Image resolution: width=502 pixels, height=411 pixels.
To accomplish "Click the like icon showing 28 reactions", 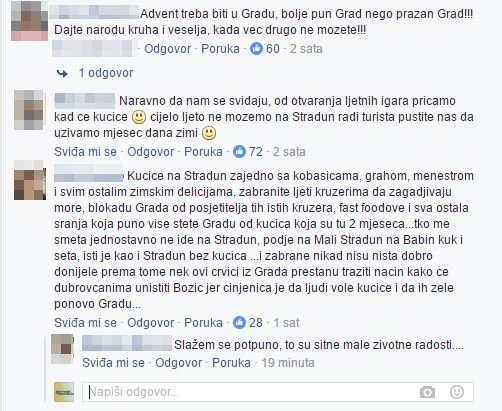I will point(239,323).
